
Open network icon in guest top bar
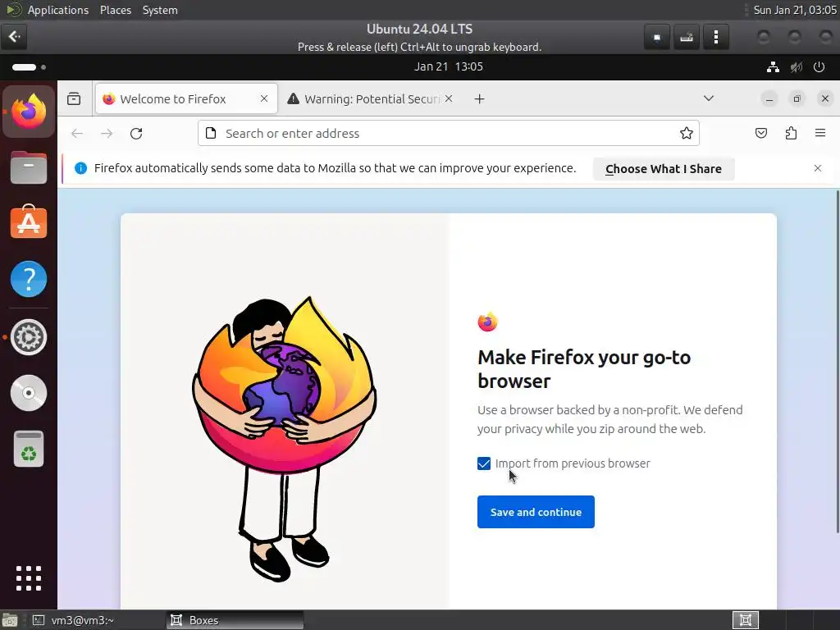click(773, 67)
